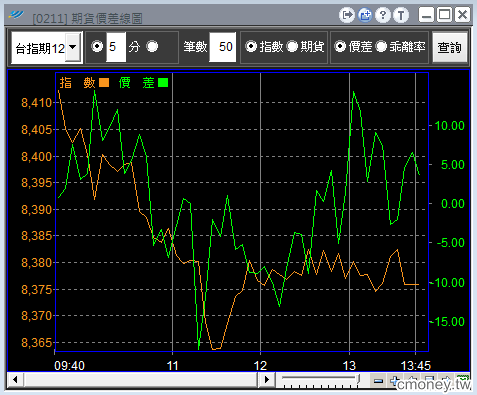Click the green icon at bottom-right corner

click(x=463, y=379)
